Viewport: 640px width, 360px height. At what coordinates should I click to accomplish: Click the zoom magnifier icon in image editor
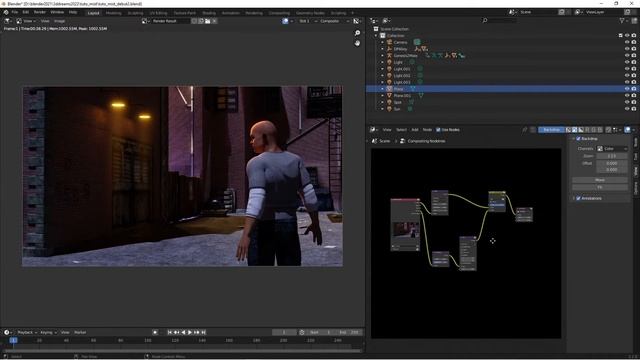click(358, 33)
